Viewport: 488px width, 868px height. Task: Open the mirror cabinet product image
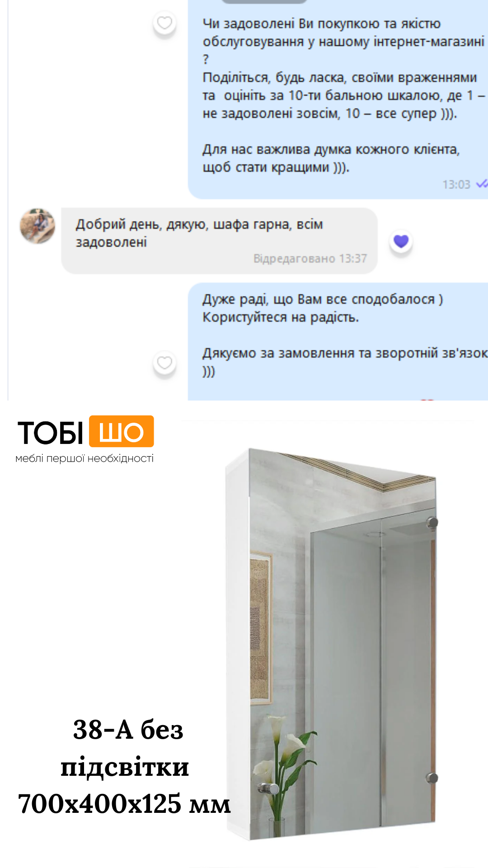331,644
